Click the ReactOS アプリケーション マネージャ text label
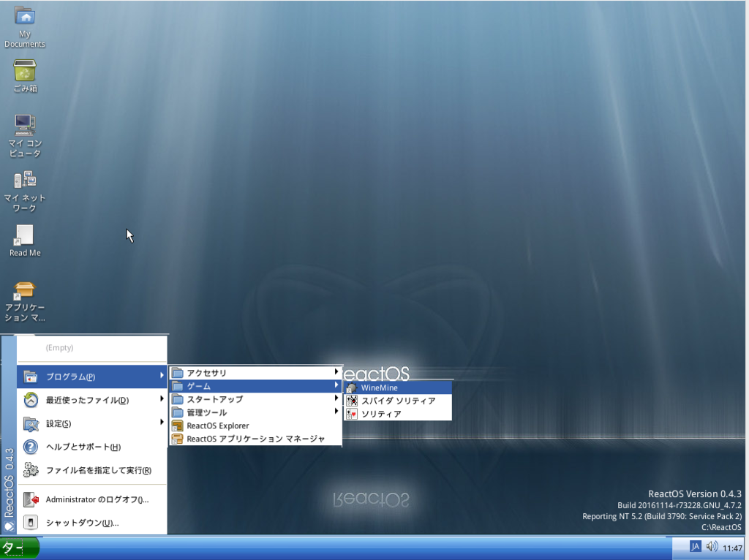The height and width of the screenshot is (560, 749). [255, 439]
